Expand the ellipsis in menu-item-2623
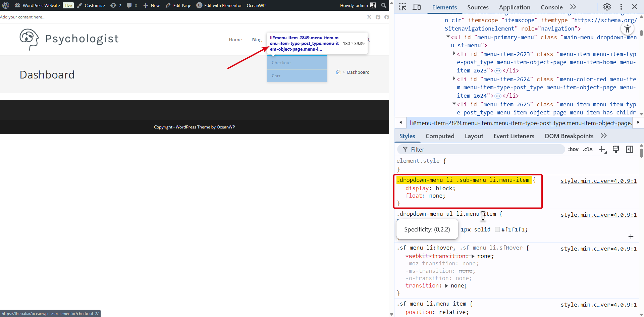644x317 pixels. pyautogui.click(x=498, y=71)
